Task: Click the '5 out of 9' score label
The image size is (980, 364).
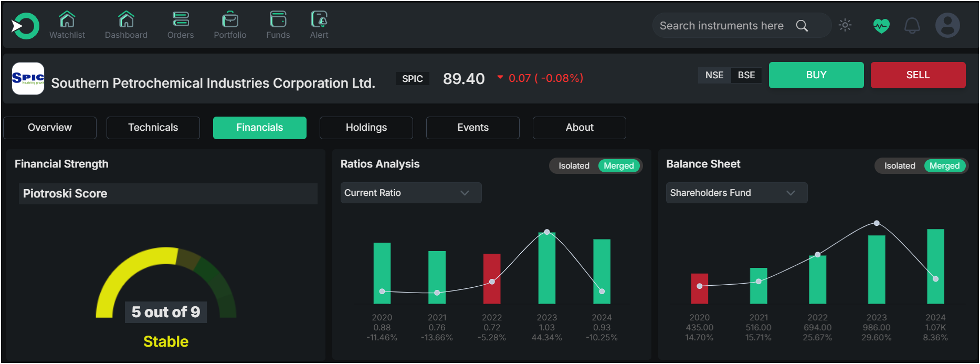Action: point(166,312)
